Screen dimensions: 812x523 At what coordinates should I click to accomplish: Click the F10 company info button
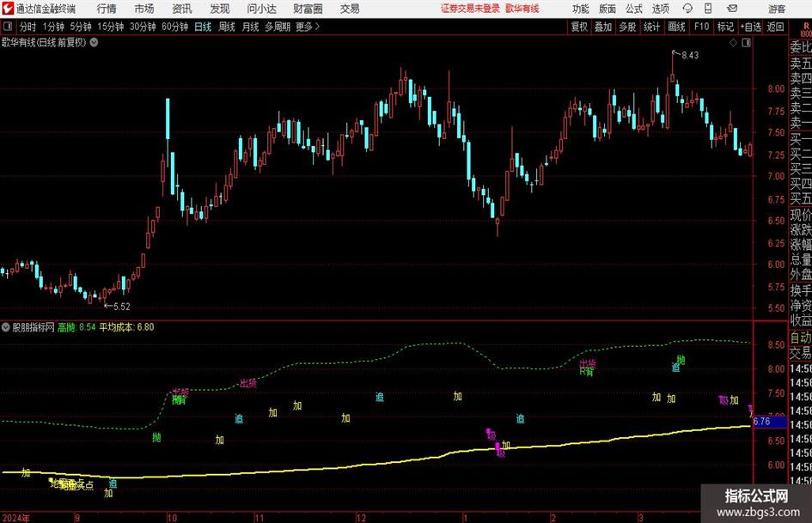[702, 27]
